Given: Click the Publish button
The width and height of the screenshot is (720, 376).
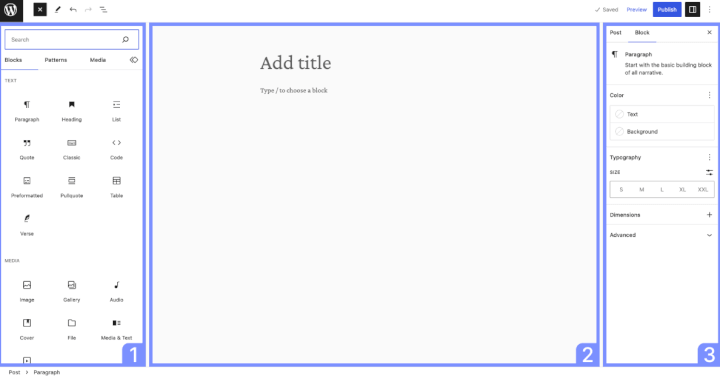Looking at the screenshot, I should tap(667, 10).
